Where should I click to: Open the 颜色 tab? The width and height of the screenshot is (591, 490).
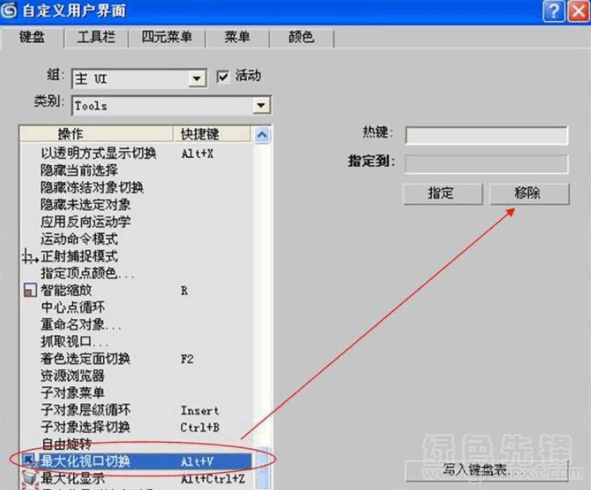[x=301, y=37]
